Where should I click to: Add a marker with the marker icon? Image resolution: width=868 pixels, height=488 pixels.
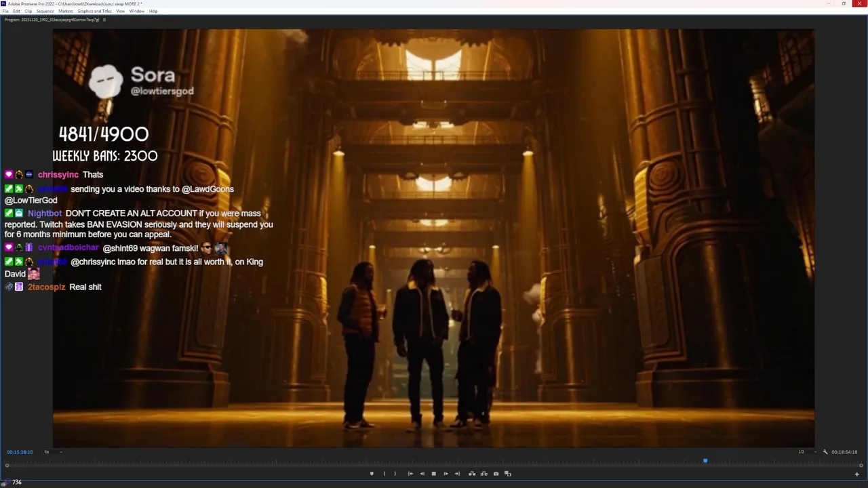tap(372, 474)
